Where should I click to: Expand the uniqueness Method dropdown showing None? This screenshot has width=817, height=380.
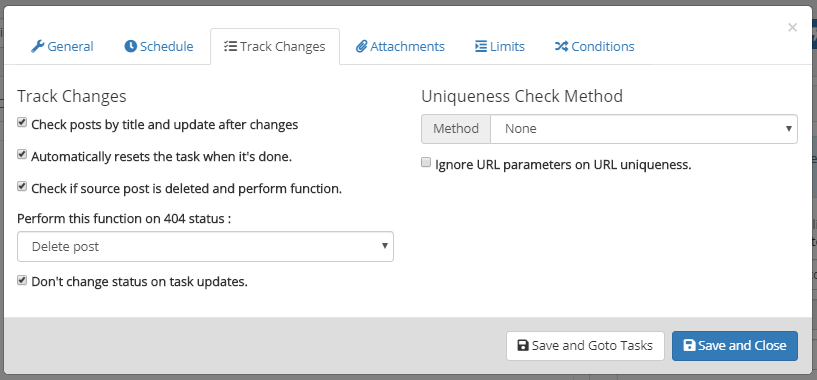pyautogui.click(x=644, y=129)
